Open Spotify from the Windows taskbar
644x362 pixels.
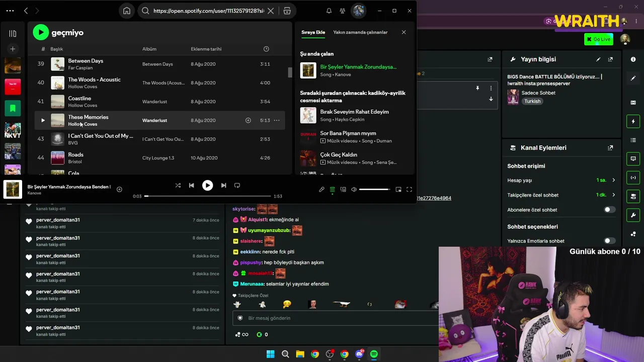click(374, 354)
